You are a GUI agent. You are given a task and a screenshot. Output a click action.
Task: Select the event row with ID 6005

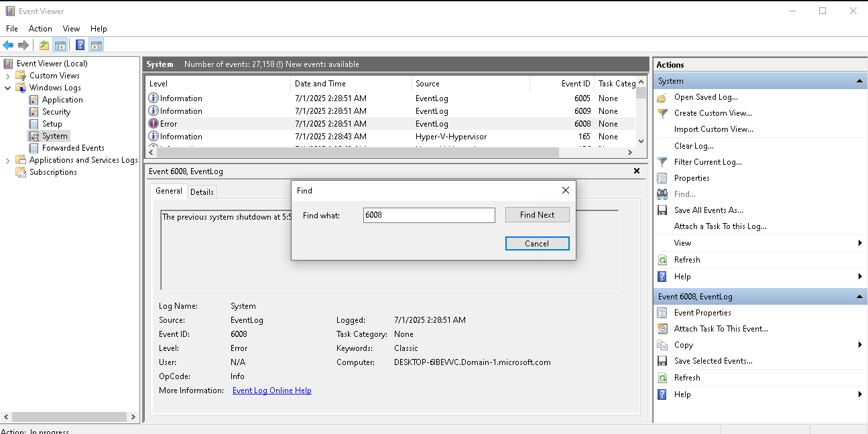pyautogui.click(x=390, y=98)
